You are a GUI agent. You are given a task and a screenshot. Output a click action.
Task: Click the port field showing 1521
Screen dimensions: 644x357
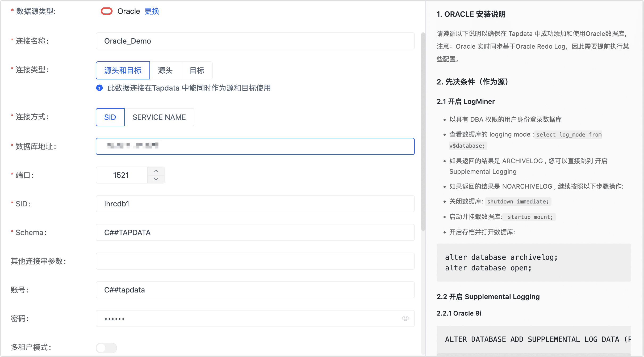[x=122, y=175]
